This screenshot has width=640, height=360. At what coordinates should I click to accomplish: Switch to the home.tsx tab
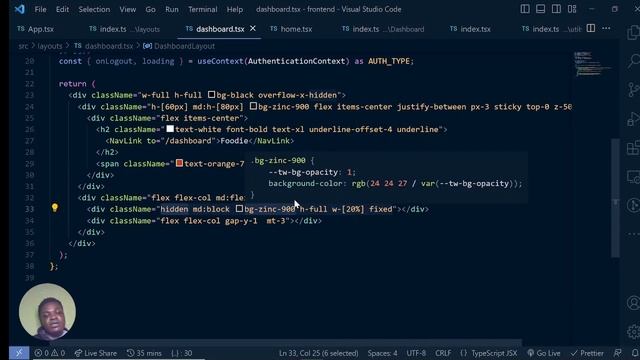click(291, 29)
